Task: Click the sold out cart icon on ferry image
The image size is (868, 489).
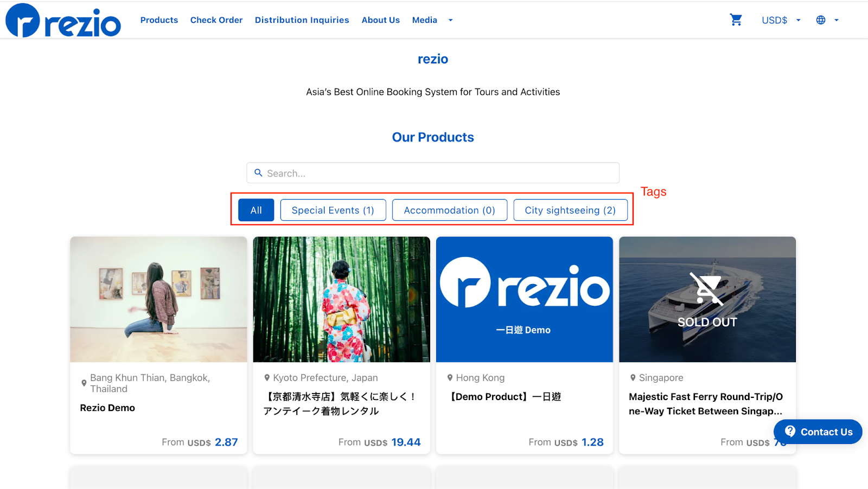Action: pos(707,288)
